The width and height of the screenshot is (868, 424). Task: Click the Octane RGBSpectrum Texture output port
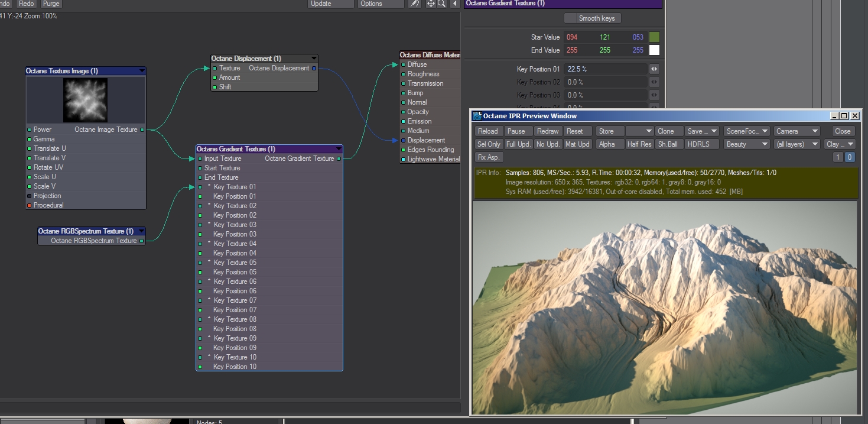pyautogui.click(x=142, y=241)
